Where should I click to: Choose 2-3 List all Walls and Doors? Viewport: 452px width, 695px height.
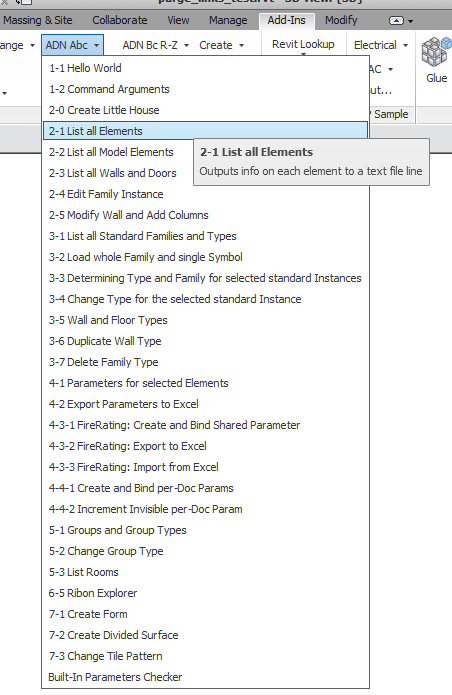[x=118, y=173]
